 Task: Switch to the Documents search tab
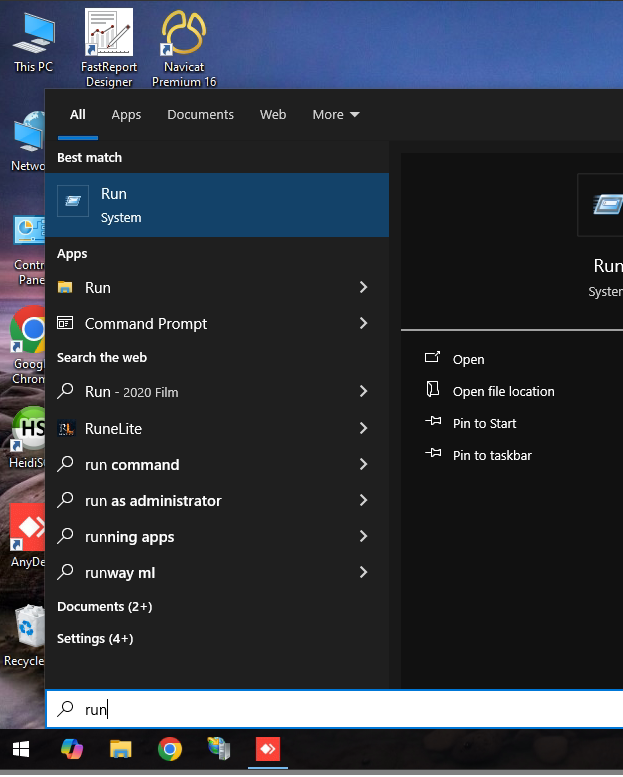point(200,115)
